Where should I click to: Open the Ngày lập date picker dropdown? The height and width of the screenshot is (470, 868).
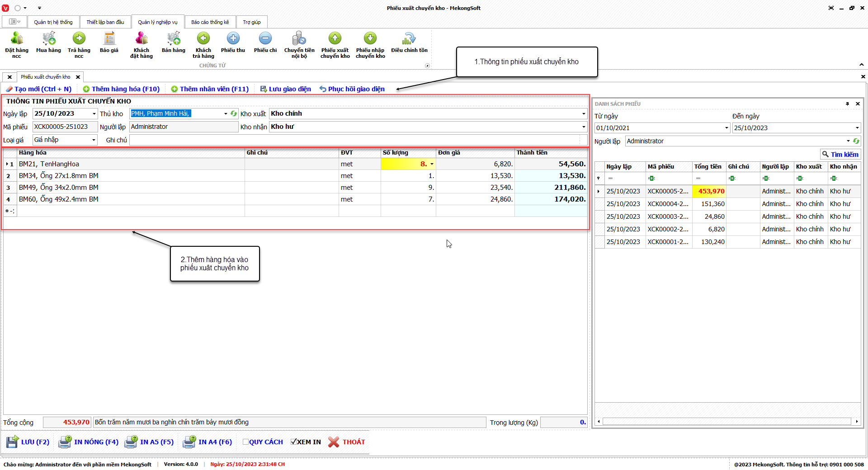(94, 114)
